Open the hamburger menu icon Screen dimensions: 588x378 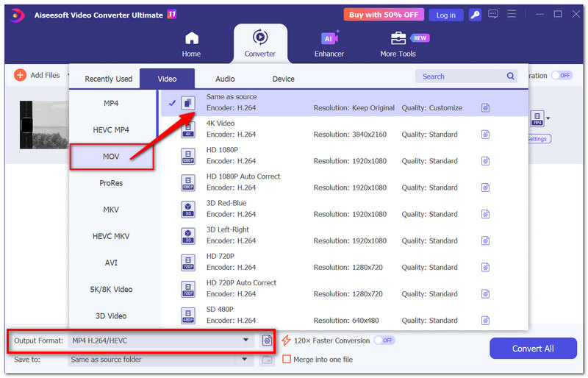pyautogui.click(x=512, y=14)
